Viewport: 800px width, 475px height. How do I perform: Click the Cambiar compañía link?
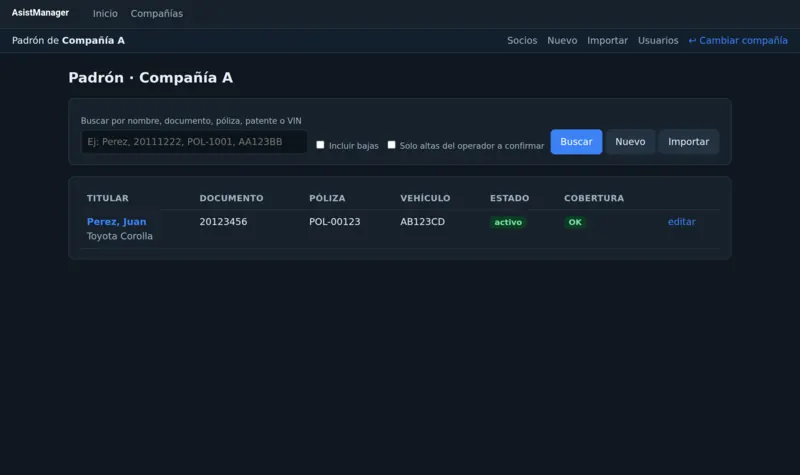click(x=738, y=40)
